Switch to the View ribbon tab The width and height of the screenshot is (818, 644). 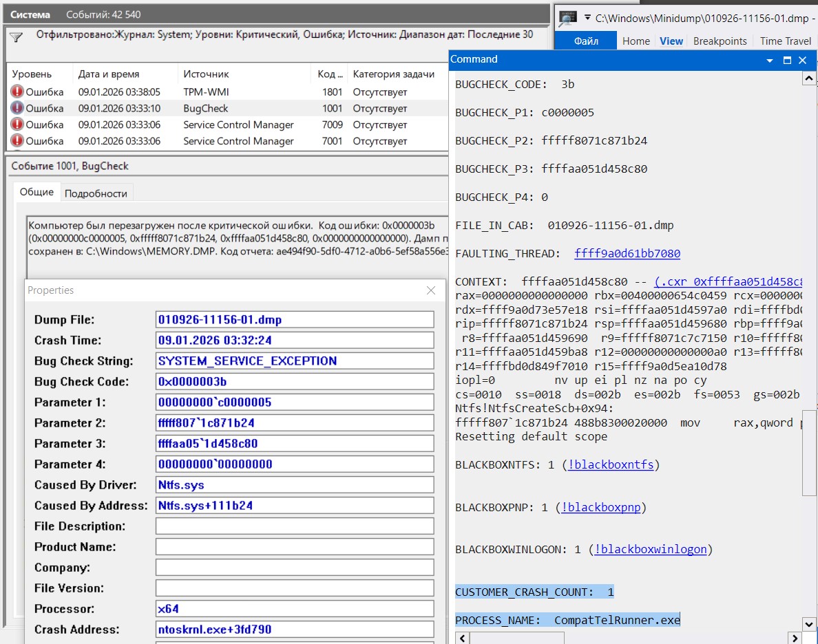(671, 41)
